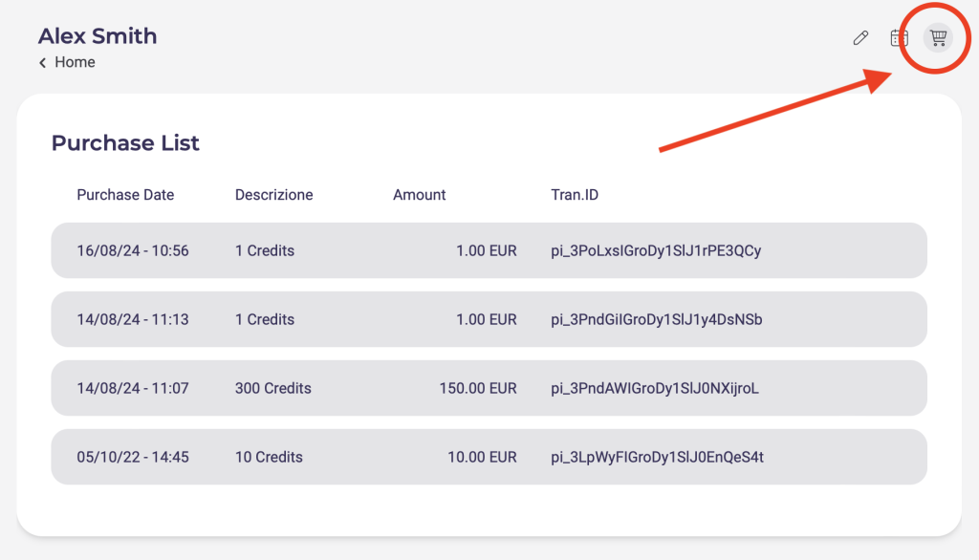
Task: Sort by Purchase Date column header
Action: 125,195
